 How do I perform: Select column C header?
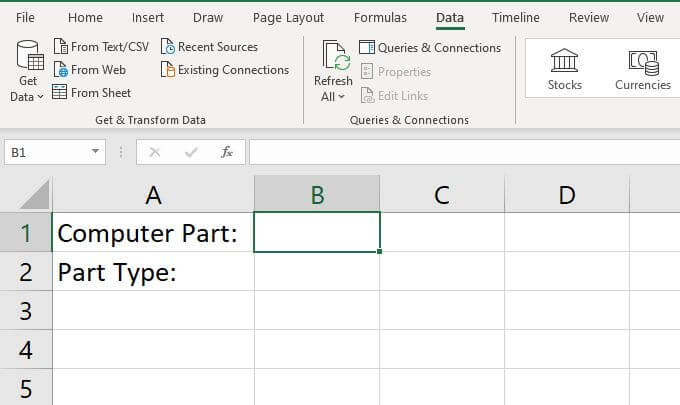pyautogui.click(x=441, y=195)
